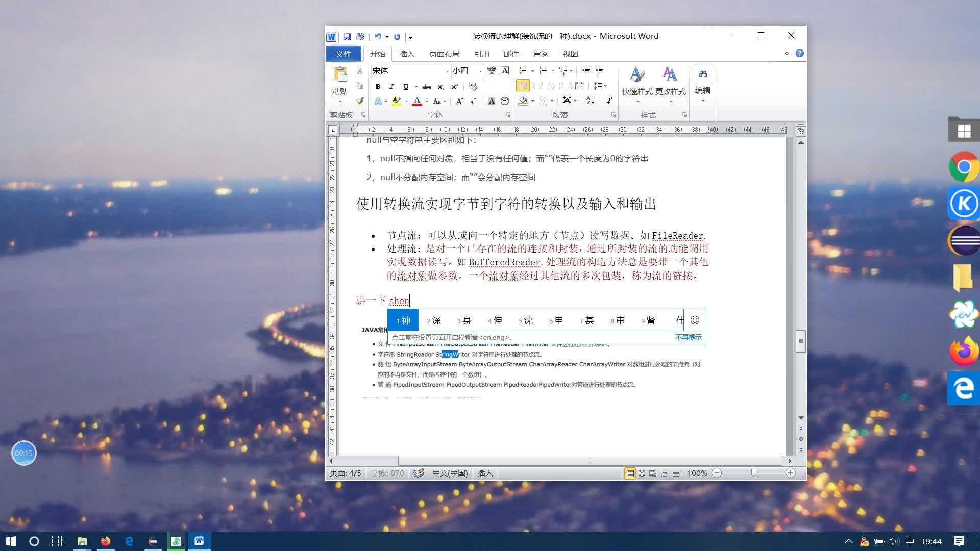Viewport: 980px width, 551px height.
Task: Toggle align text right
Action: [551, 86]
